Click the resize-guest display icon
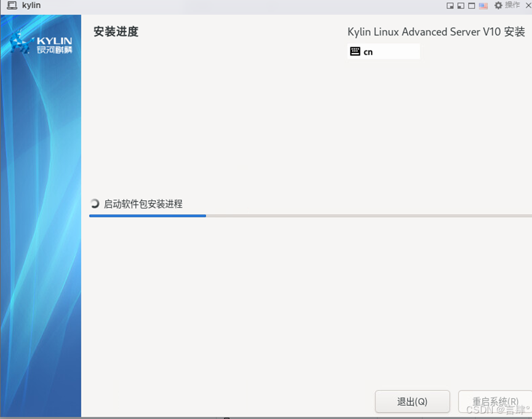Screen dimensions: 532x419 (461, 5)
